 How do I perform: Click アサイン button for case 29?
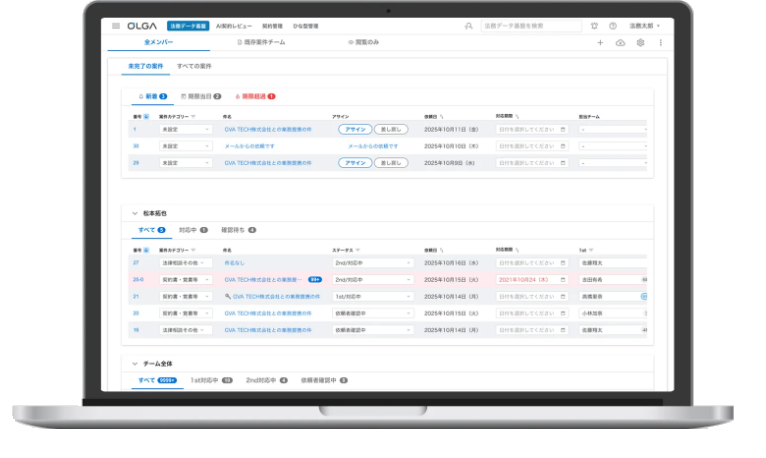[x=354, y=162]
